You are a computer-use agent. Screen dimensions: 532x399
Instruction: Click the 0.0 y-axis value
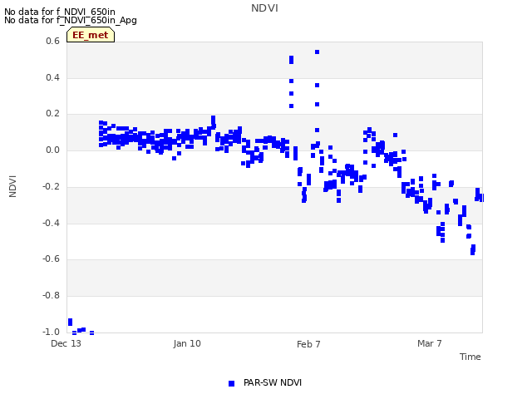(52, 150)
